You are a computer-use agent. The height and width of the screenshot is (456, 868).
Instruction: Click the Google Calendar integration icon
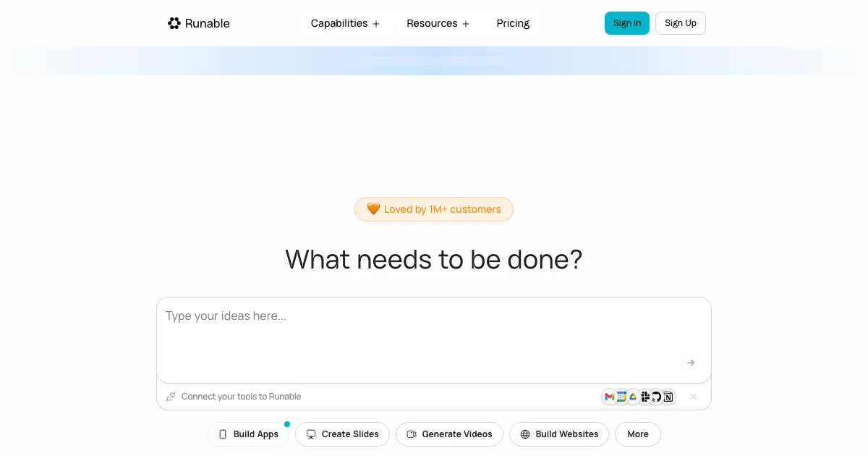621,397
